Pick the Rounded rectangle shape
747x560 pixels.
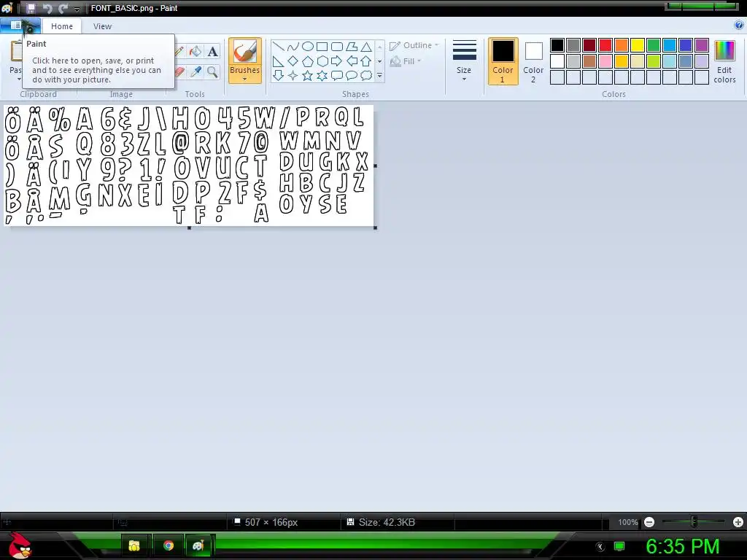pyautogui.click(x=337, y=46)
